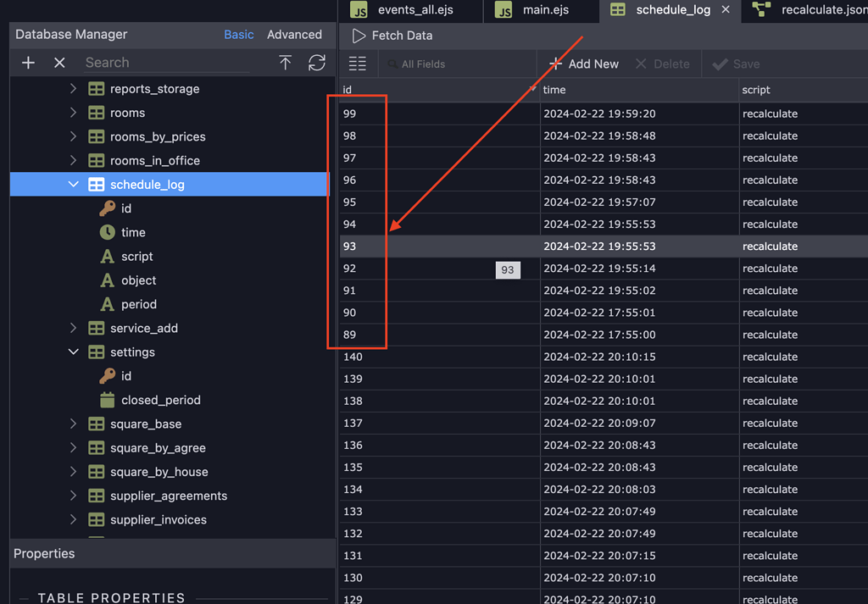Close the schedule_log tab
868x604 pixels.
coord(726,10)
